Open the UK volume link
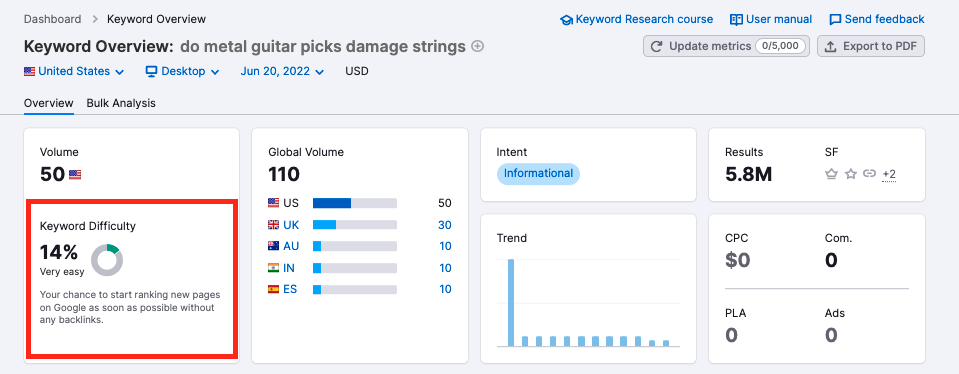 coord(445,225)
